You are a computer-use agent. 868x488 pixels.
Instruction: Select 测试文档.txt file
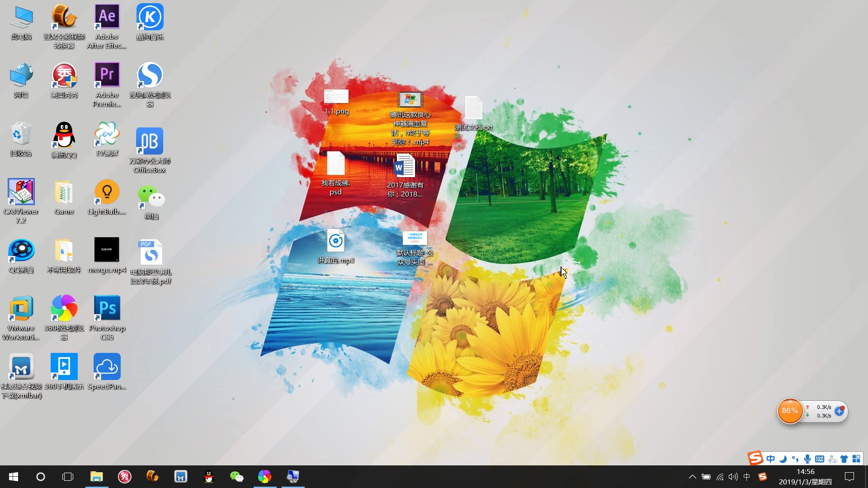tap(474, 113)
